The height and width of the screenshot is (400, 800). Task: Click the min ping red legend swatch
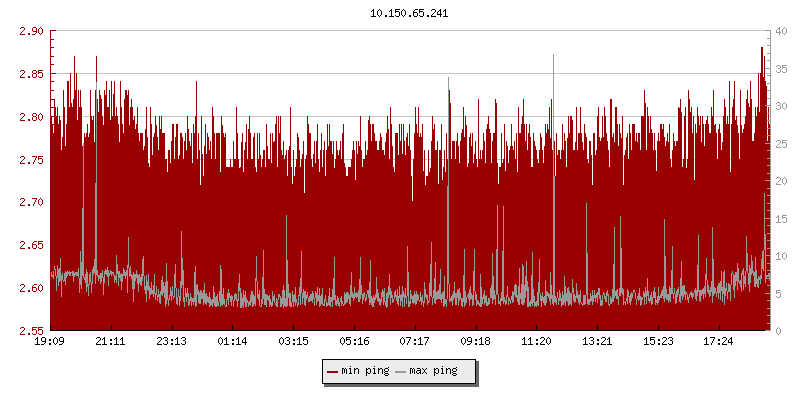[x=332, y=372]
